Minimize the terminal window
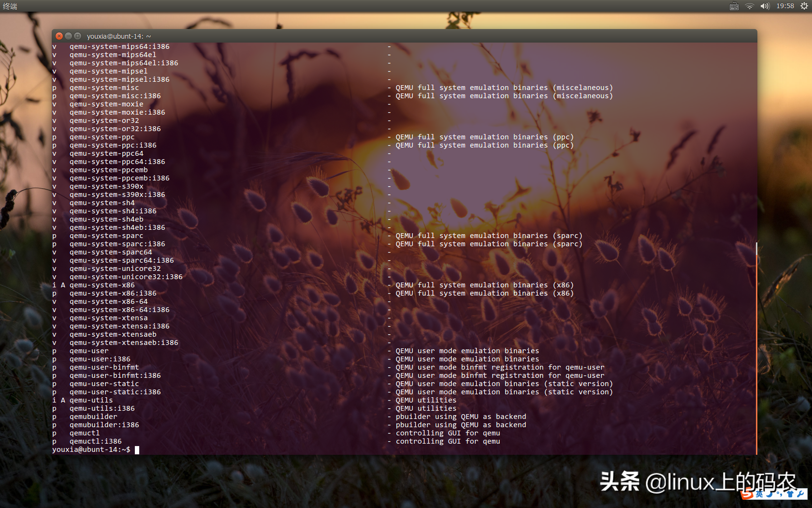The height and width of the screenshot is (508, 812). [68, 36]
